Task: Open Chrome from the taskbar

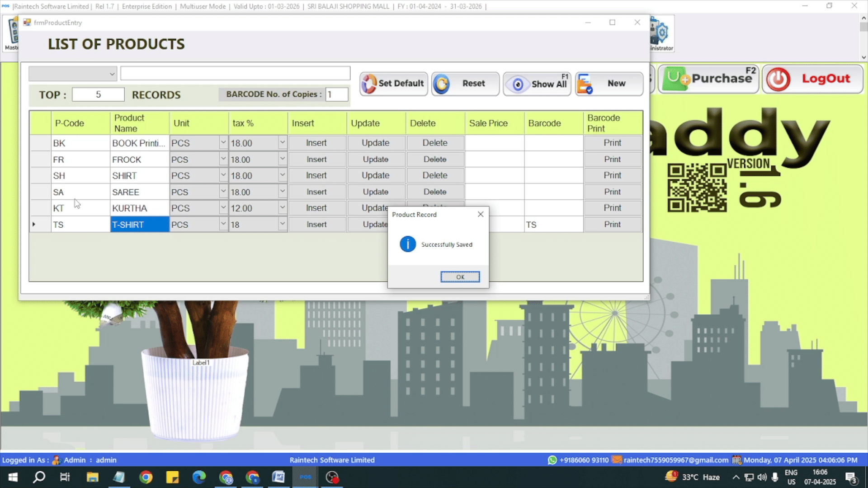Action: (146, 477)
